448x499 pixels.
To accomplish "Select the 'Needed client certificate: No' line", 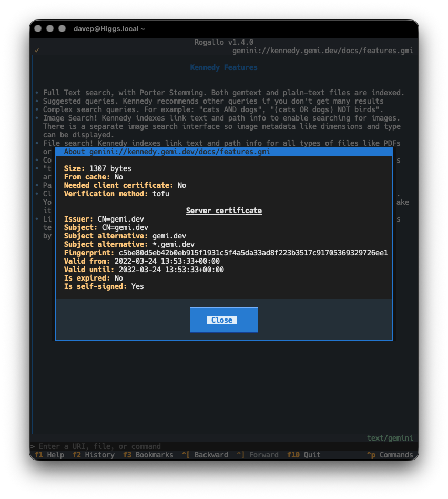I will point(125,185).
